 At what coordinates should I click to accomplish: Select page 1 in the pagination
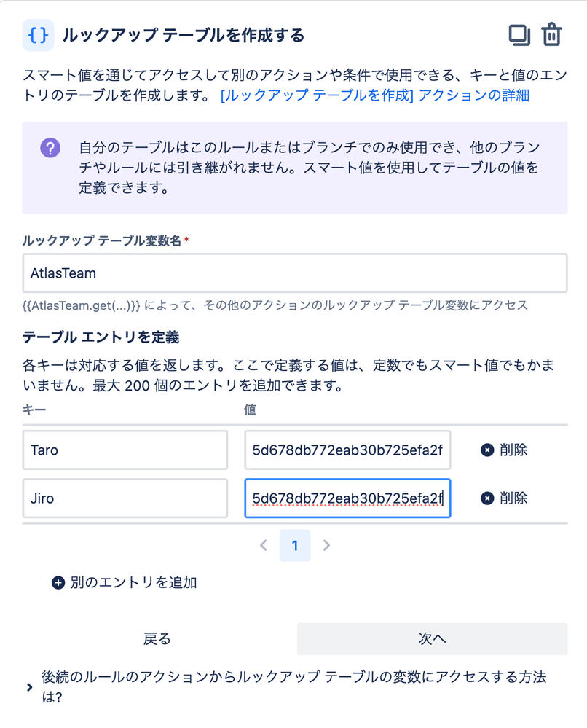click(295, 545)
